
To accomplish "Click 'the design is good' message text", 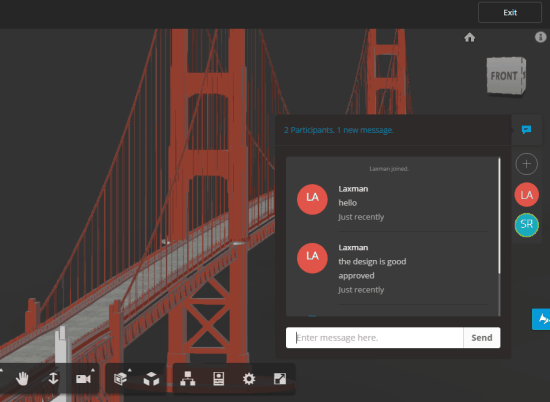I will [x=372, y=262].
